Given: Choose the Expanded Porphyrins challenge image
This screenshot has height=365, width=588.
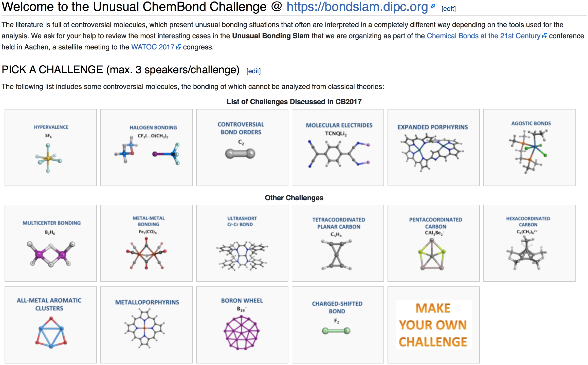Looking at the screenshot, I should click(x=433, y=148).
